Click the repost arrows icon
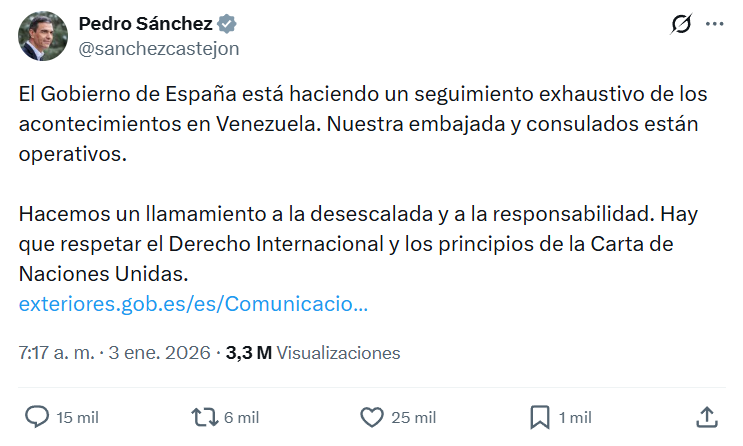Image resolution: width=743 pixels, height=446 pixels. tap(205, 417)
